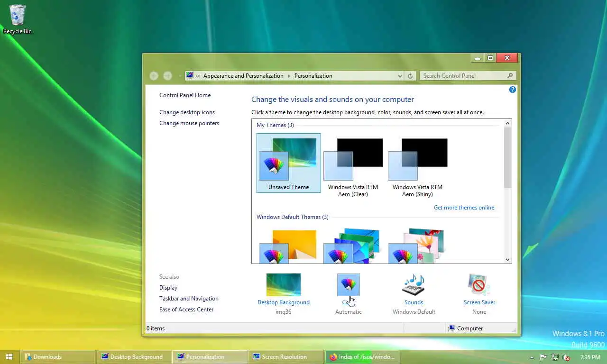Open Ease of Access Center link

tap(186, 309)
